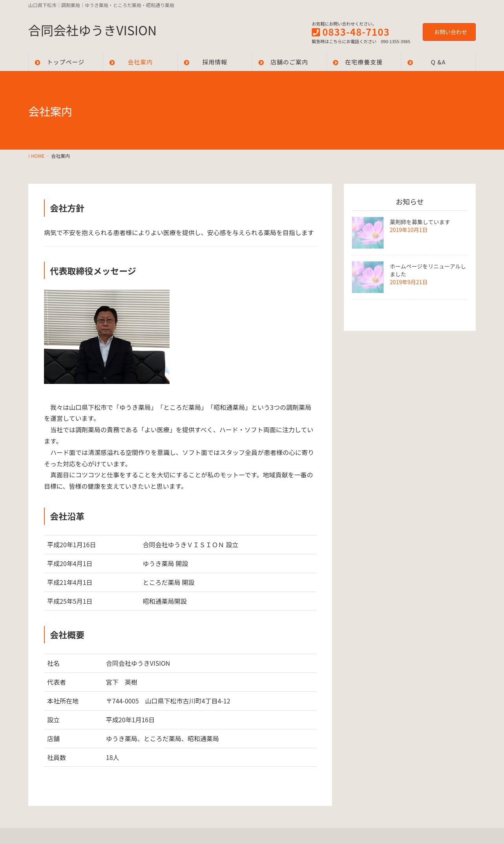Click the arrow icon beside トップページ

[38, 62]
